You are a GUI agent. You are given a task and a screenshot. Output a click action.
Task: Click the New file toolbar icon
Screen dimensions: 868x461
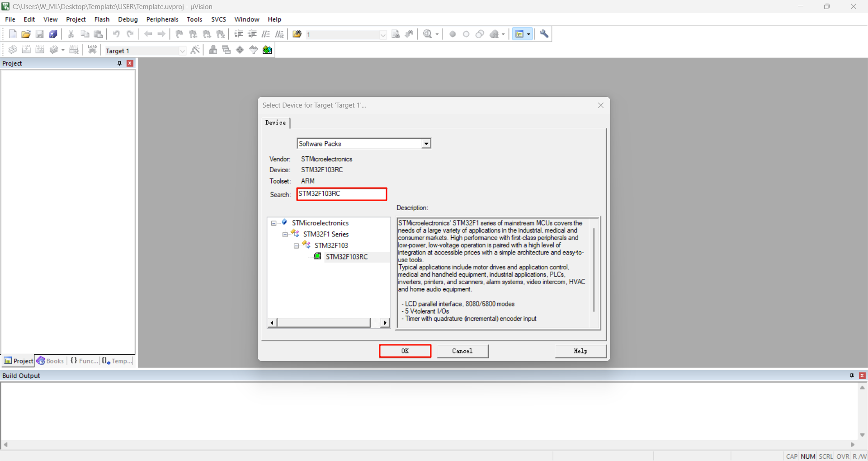(x=13, y=34)
